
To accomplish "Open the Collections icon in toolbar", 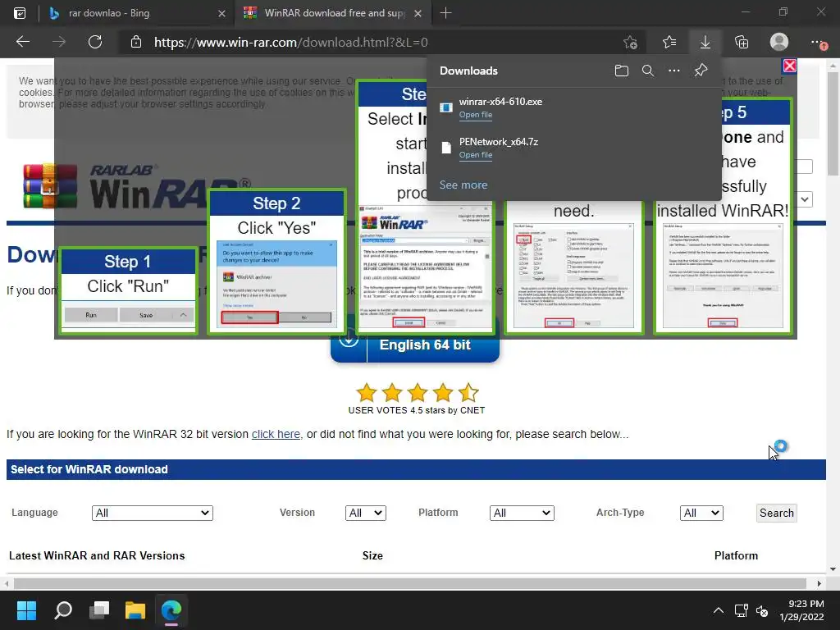I will (x=742, y=42).
